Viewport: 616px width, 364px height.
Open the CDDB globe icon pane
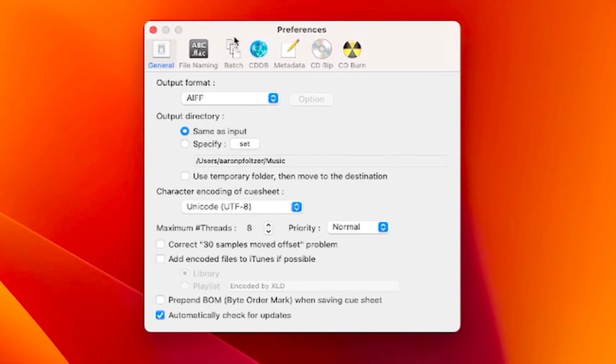(259, 49)
